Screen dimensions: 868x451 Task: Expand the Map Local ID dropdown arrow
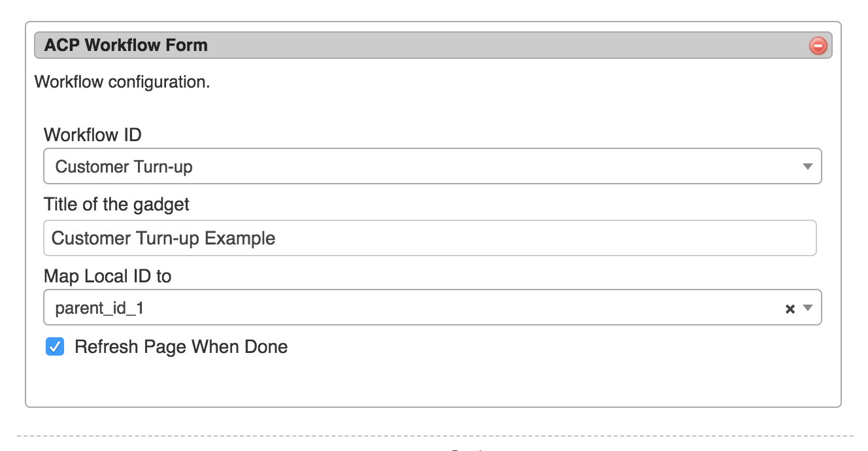tap(808, 308)
